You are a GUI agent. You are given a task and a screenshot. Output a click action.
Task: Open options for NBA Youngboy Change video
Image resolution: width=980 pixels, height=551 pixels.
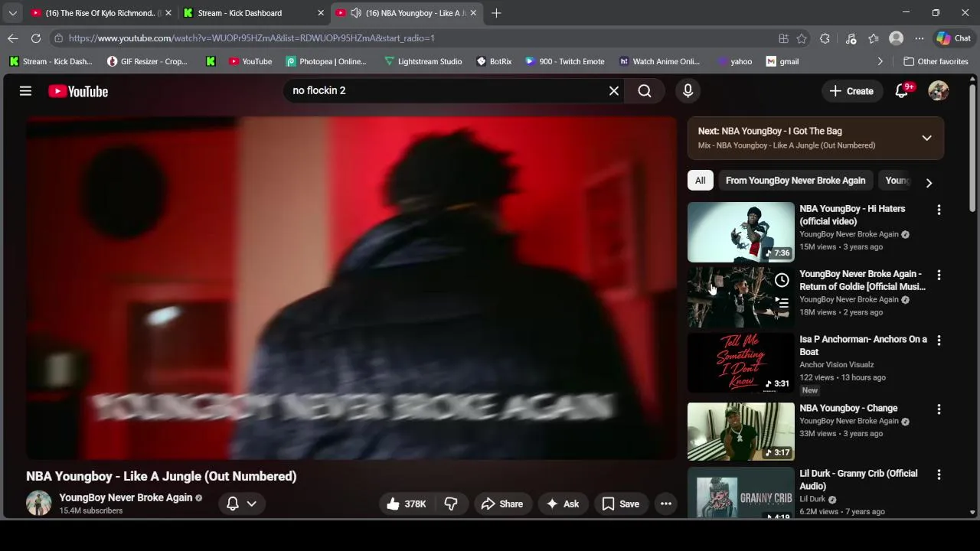pos(939,409)
